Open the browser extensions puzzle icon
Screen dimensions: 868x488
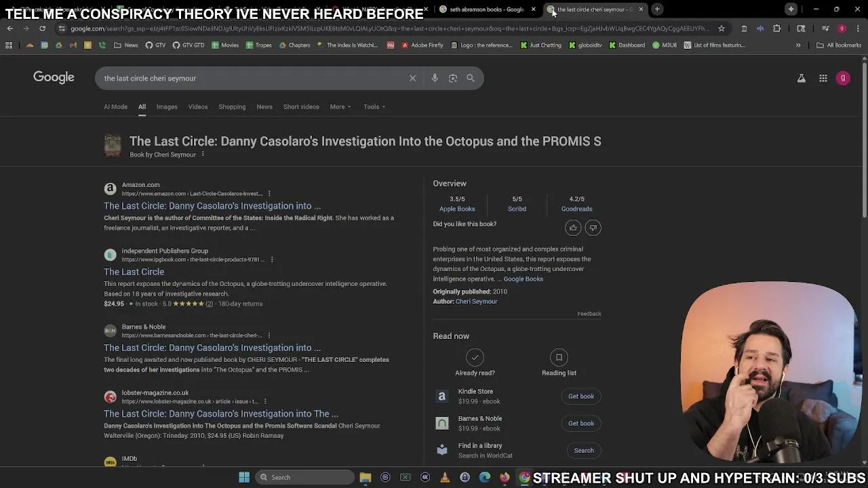coord(777,28)
